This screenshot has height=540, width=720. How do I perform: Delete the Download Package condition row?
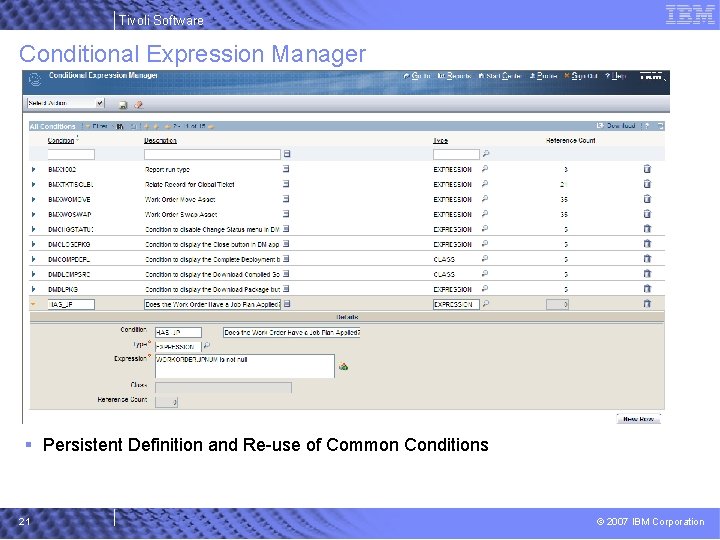(647, 288)
